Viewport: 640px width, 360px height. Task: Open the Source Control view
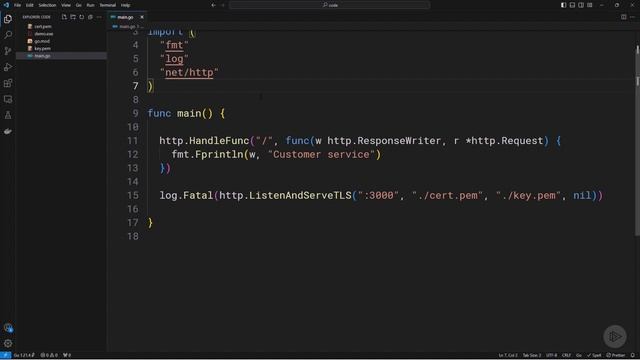pyautogui.click(x=8, y=51)
